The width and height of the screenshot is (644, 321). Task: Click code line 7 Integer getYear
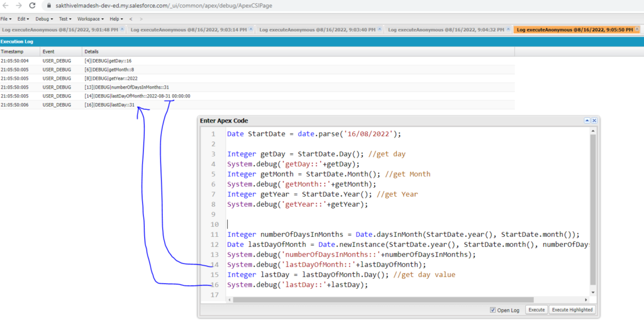pos(322,194)
